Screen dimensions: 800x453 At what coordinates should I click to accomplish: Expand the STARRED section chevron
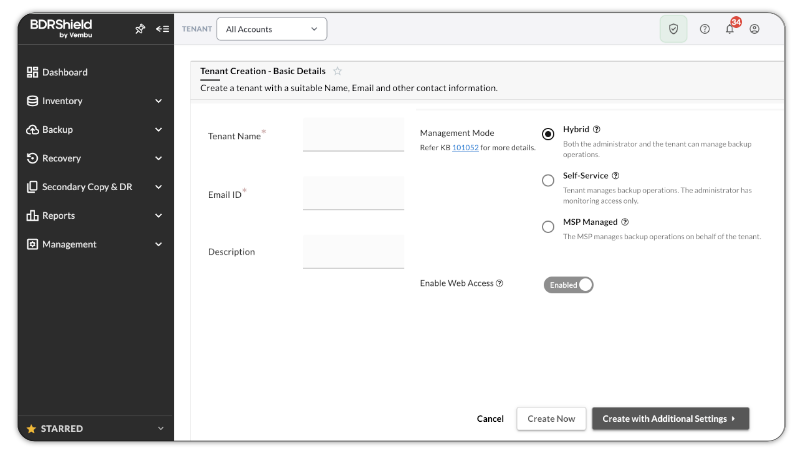[x=161, y=429]
